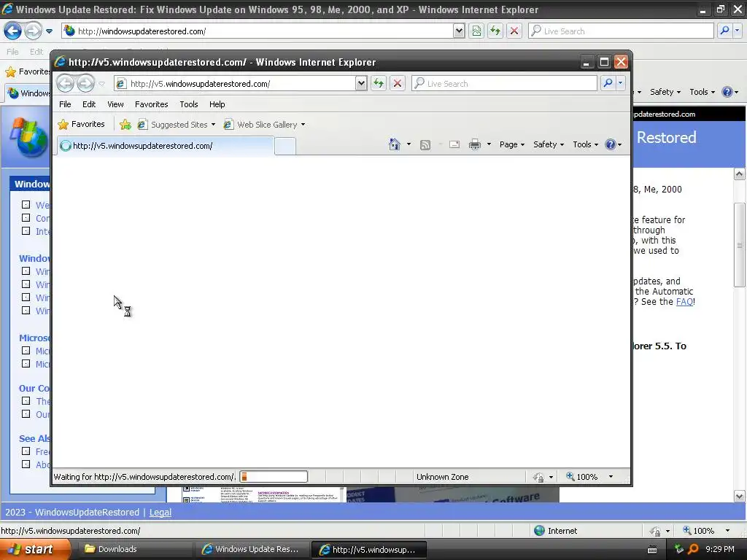The height and width of the screenshot is (560, 747).
Task: Open the FAQ link in background page
Action: coord(684,302)
